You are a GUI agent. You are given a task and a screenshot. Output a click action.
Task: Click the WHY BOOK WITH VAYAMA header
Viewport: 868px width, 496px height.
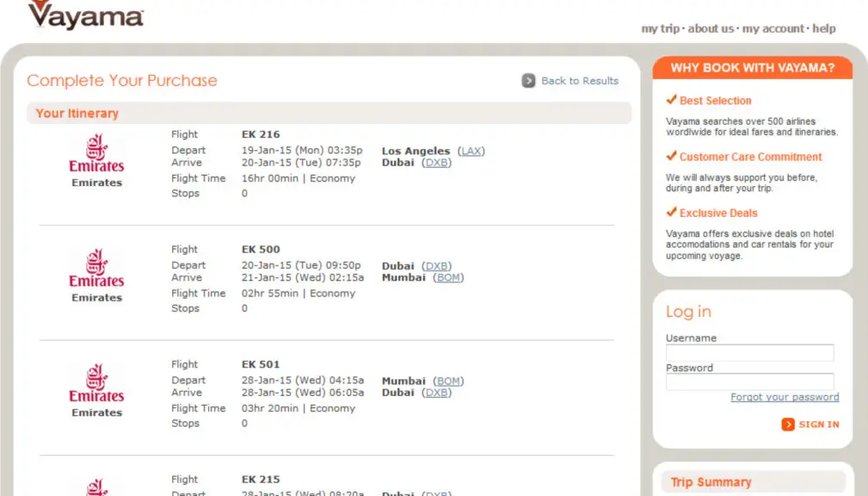coord(753,68)
